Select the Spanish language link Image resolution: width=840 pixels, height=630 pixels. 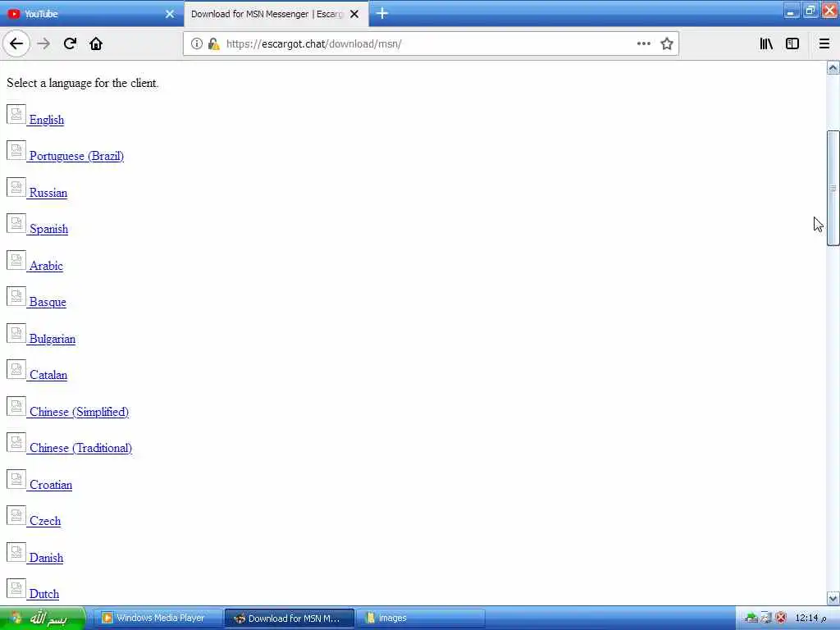(48, 230)
